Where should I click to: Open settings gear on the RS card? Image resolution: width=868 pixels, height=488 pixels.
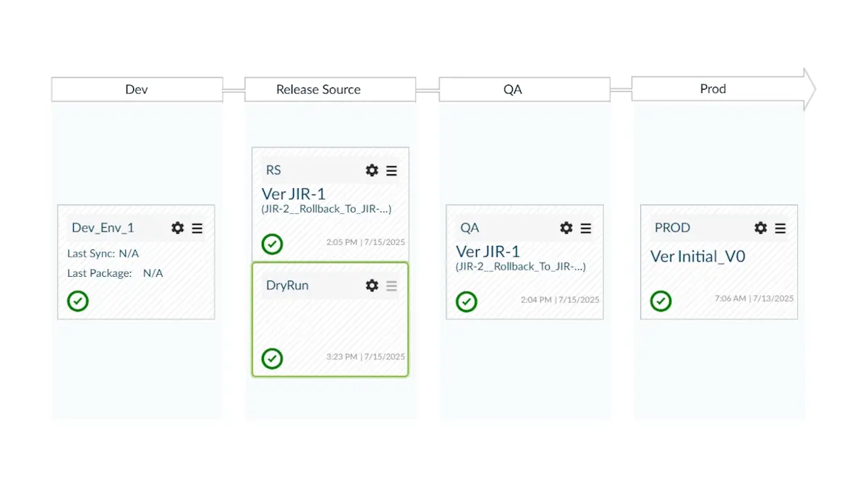click(372, 171)
